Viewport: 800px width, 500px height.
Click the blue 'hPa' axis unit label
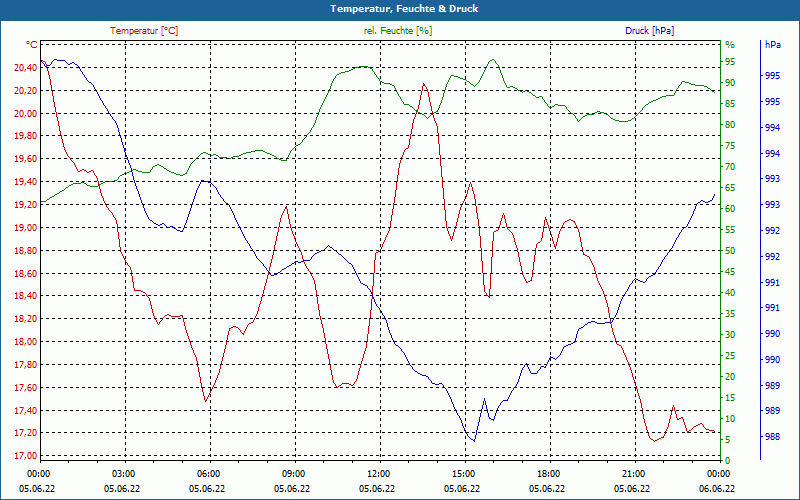pos(772,45)
